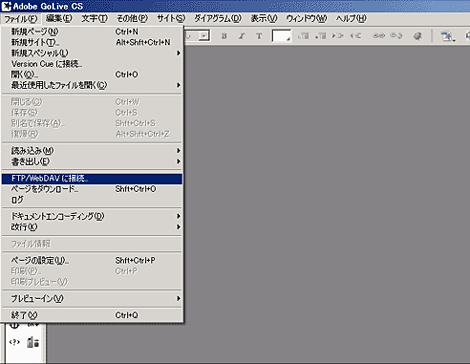Screen dimensions: 470x364
Task: Select ページをダウンロード menu entry
Action: coord(92,189)
